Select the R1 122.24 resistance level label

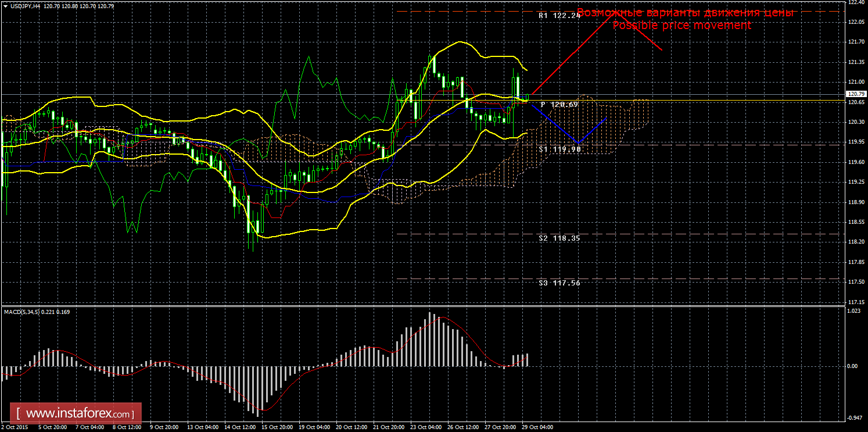[x=559, y=16]
